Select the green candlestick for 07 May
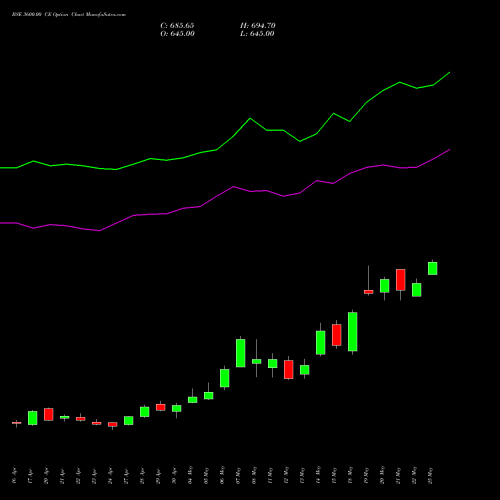The height and width of the screenshot is (500, 500). tap(241, 353)
